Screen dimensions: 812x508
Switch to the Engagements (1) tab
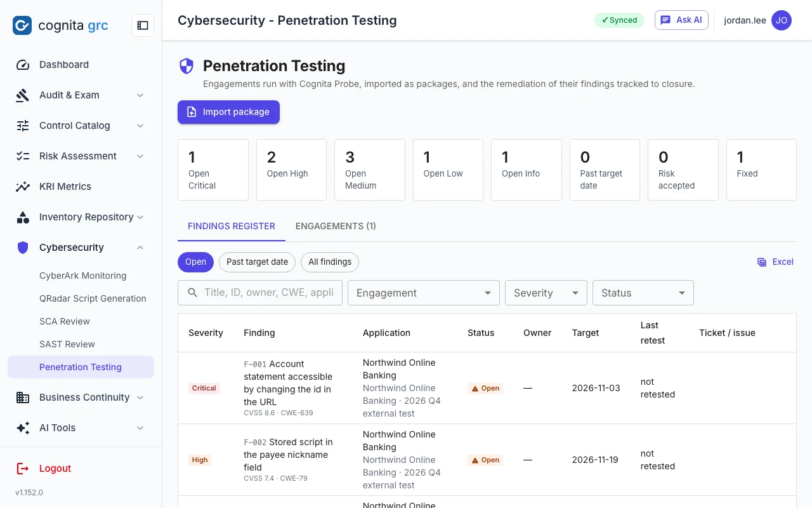pyautogui.click(x=336, y=226)
